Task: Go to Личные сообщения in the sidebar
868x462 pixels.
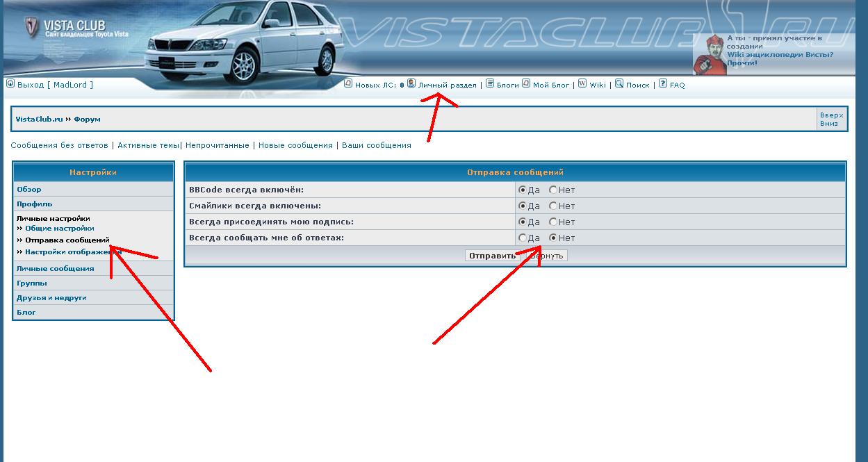Action: 56,269
